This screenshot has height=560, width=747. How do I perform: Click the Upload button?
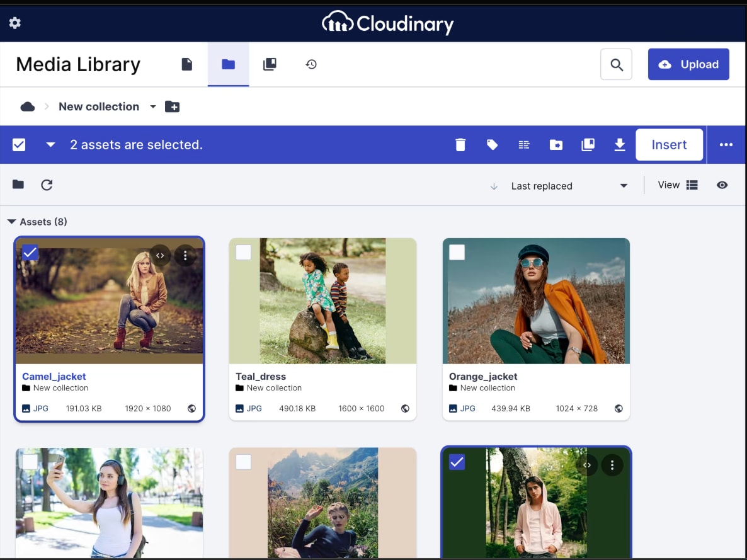(x=688, y=64)
